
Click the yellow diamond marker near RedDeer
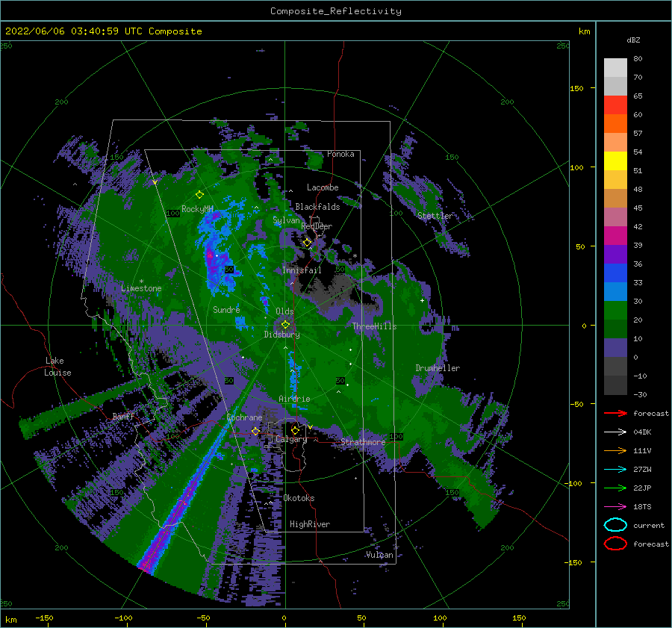[x=307, y=243]
